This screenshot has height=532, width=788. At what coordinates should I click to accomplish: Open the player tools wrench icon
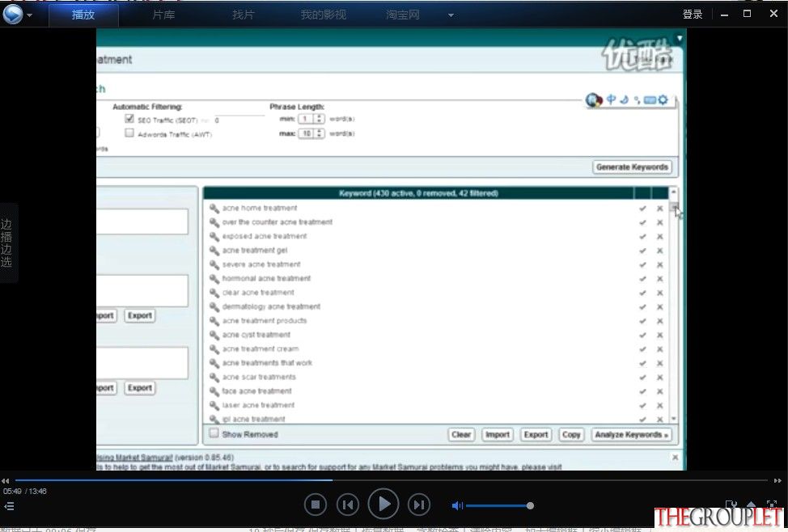point(731,504)
